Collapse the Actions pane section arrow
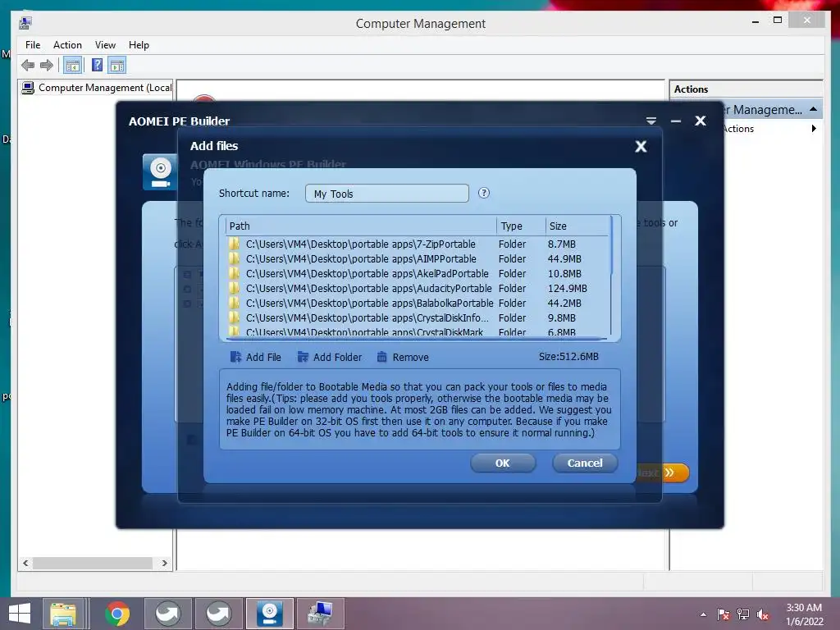The image size is (840, 630). [x=813, y=109]
